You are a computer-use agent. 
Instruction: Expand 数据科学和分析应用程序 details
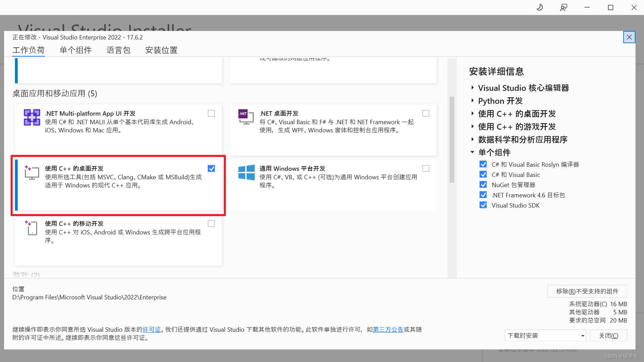[x=472, y=139]
